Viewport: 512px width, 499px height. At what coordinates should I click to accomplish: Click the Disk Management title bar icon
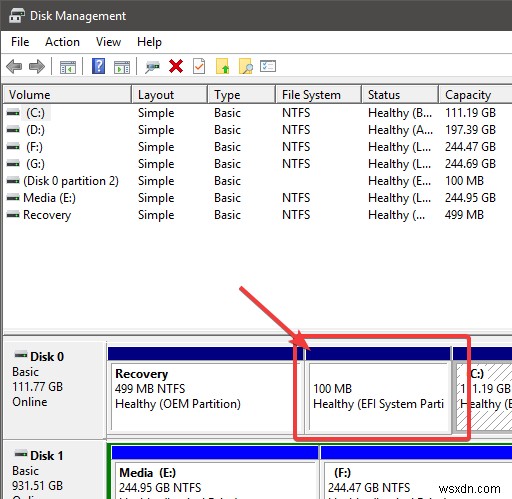pos(16,16)
